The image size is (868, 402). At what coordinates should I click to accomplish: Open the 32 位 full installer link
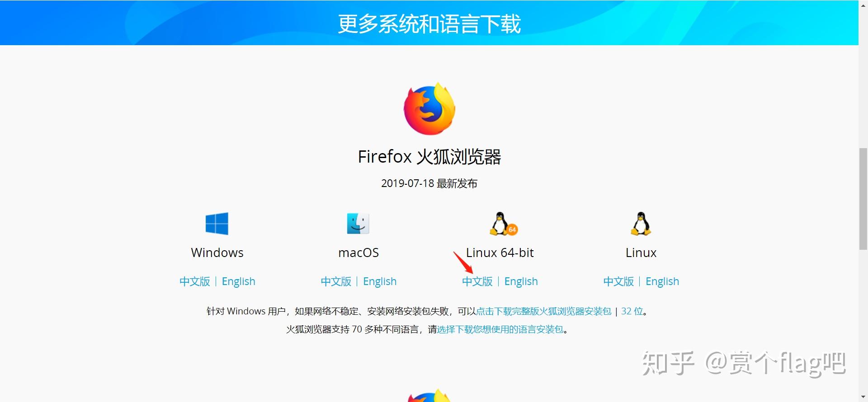coord(632,311)
